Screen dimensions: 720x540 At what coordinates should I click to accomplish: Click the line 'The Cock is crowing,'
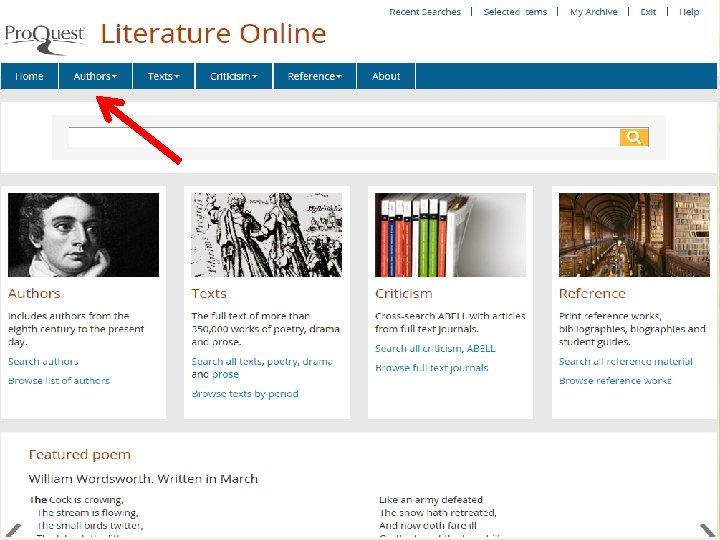pyautogui.click(x=77, y=500)
